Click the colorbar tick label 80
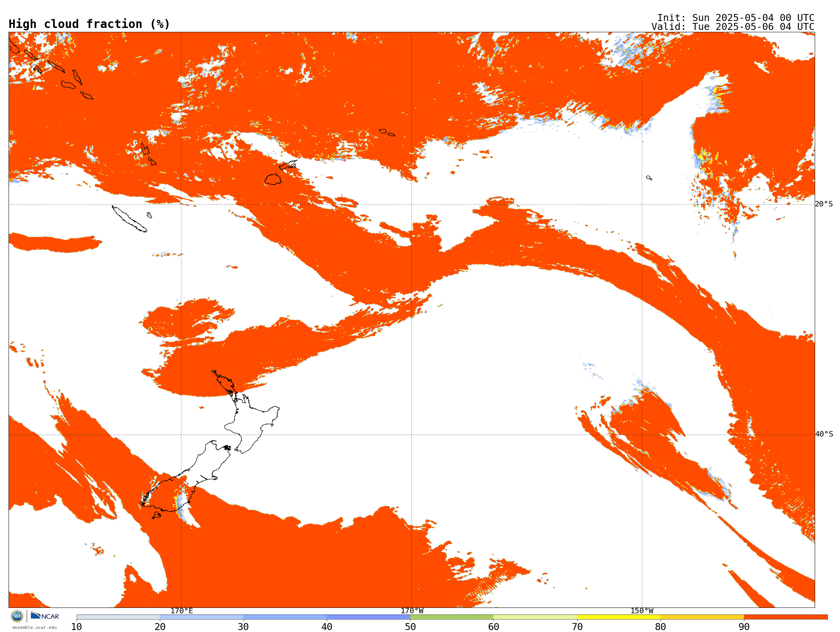Viewport: 840px width, 632px height. pos(660,627)
